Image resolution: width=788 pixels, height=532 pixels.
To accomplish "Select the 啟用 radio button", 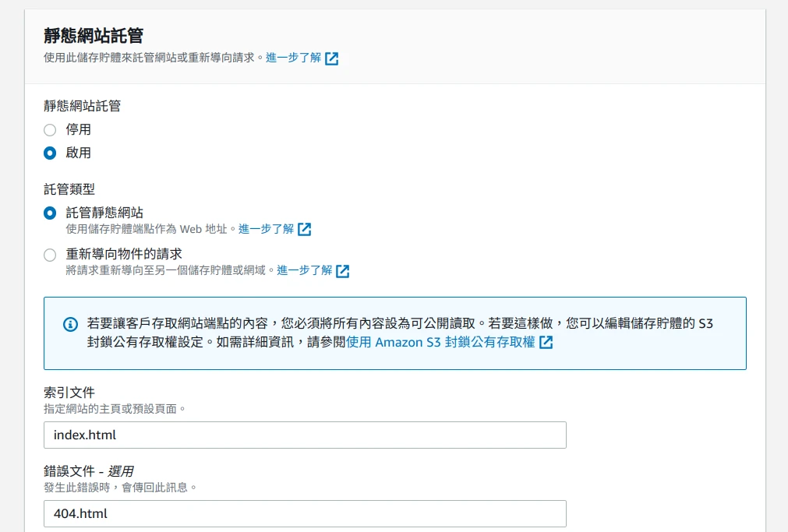I will click(50, 153).
